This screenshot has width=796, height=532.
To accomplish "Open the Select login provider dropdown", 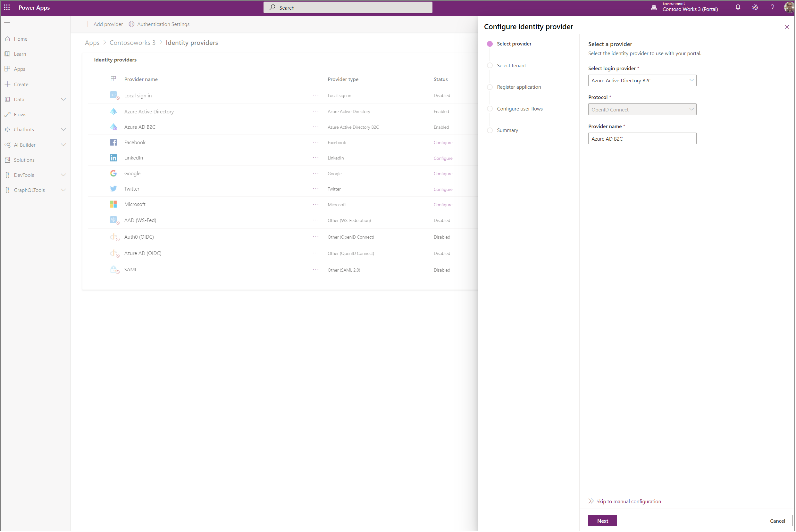I will [642, 80].
